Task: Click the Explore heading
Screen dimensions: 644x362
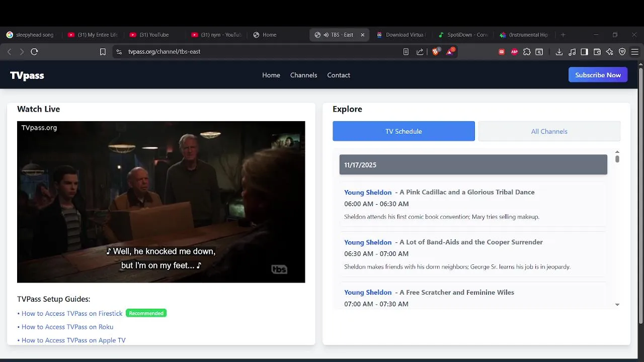Action: pyautogui.click(x=347, y=109)
